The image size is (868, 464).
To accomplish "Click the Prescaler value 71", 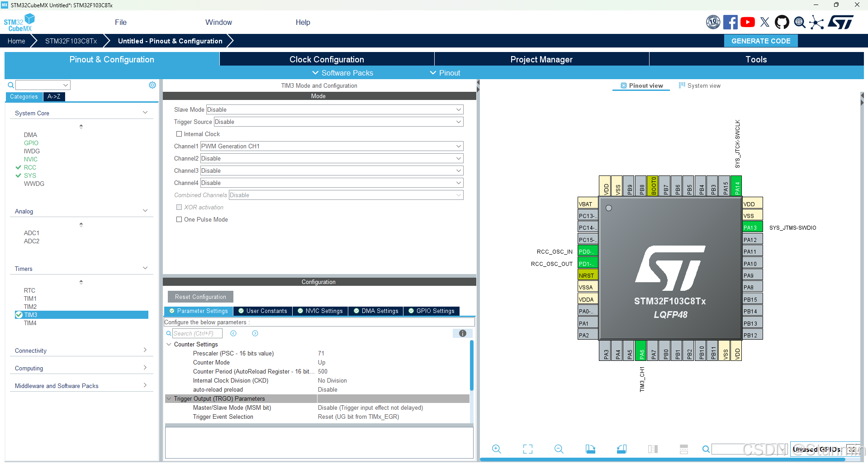I will pos(321,353).
